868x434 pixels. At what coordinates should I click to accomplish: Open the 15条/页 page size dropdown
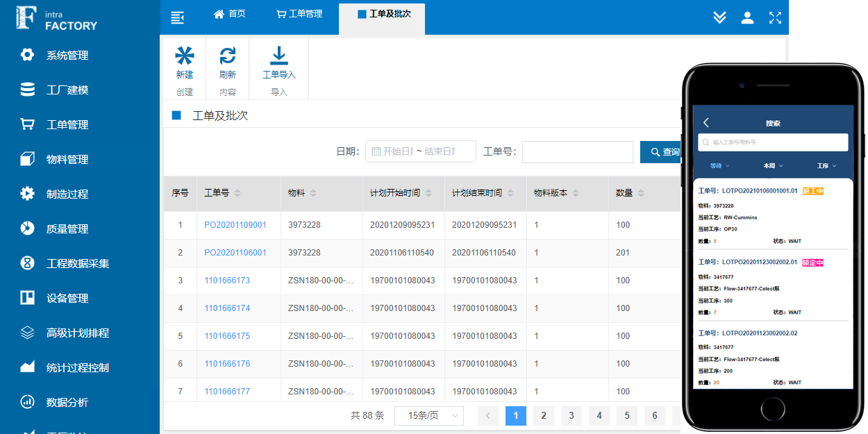[428, 416]
